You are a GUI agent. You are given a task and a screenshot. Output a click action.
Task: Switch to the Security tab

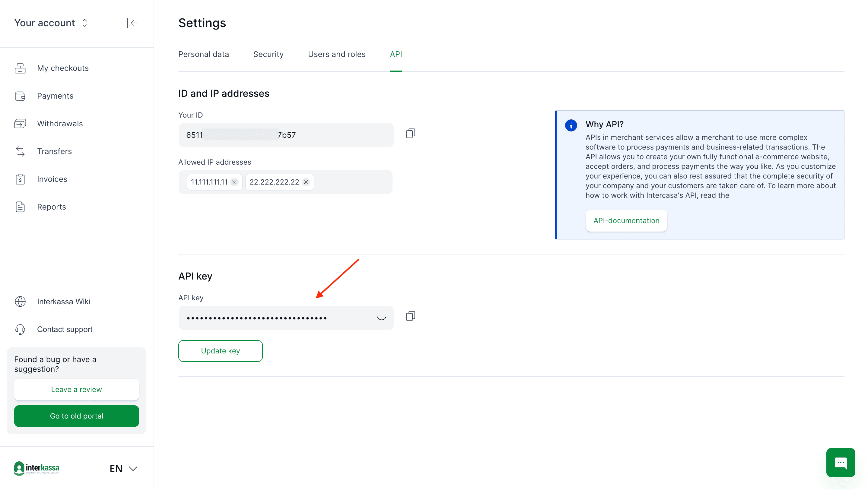pos(268,54)
